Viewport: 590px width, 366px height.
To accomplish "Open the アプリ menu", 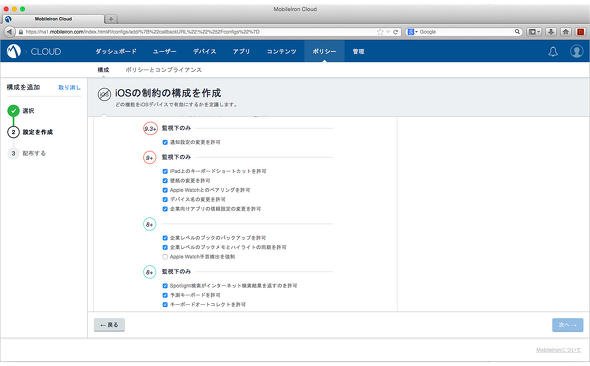I will pyautogui.click(x=241, y=51).
